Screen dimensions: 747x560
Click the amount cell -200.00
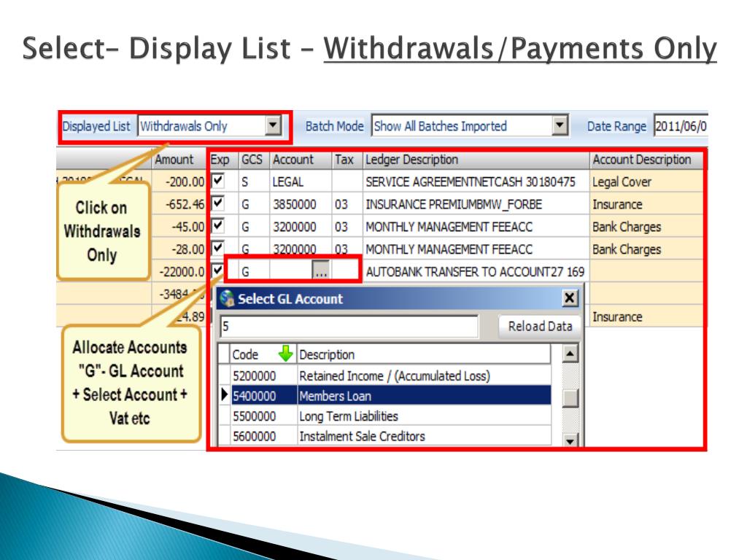pos(179,182)
